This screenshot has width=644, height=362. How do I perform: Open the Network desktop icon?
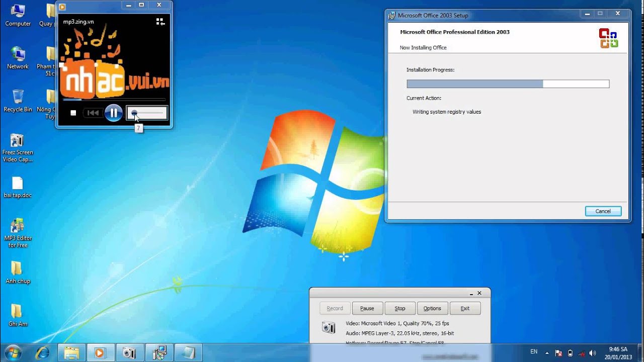[18, 58]
